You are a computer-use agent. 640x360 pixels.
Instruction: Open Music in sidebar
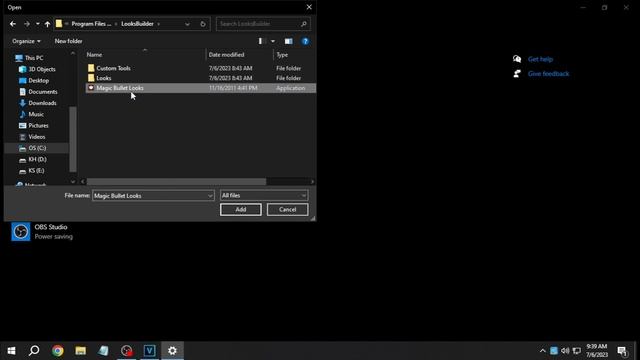coord(36,114)
